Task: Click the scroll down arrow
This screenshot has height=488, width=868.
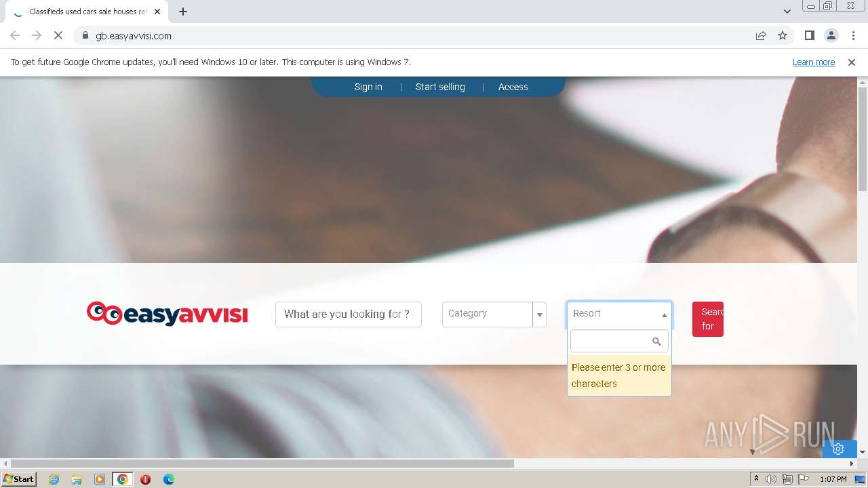Action: 863,452
